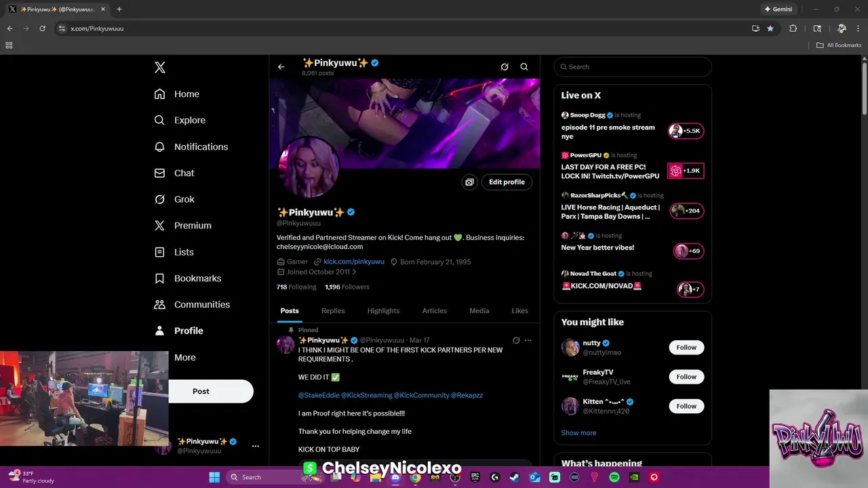Click the install app icon in address bar
Viewport: 868px width, 488px height.
coord(755,28)
